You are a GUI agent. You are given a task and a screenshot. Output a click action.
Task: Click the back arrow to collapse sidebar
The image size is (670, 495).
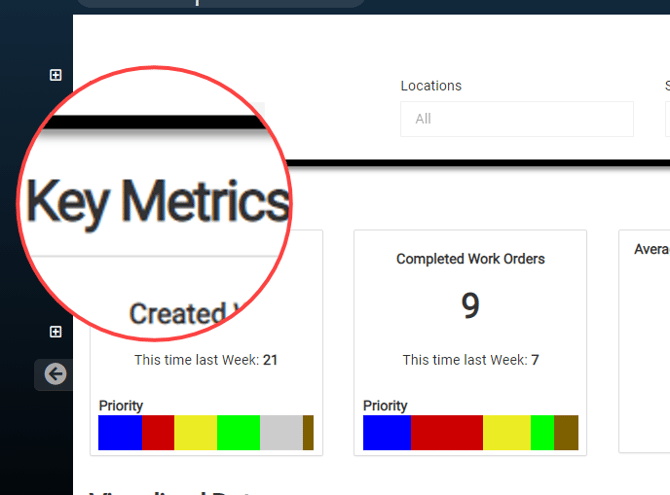[55, 374]
